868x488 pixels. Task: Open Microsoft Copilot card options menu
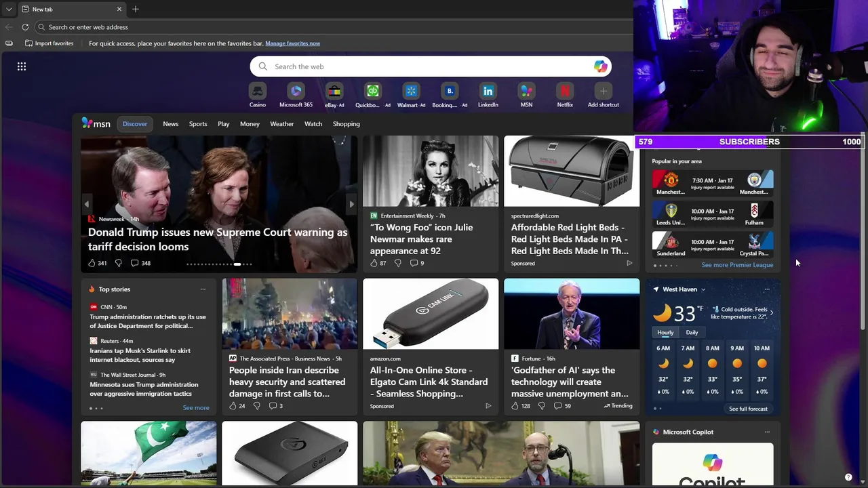pyautogui.click(x=767, y=432)
